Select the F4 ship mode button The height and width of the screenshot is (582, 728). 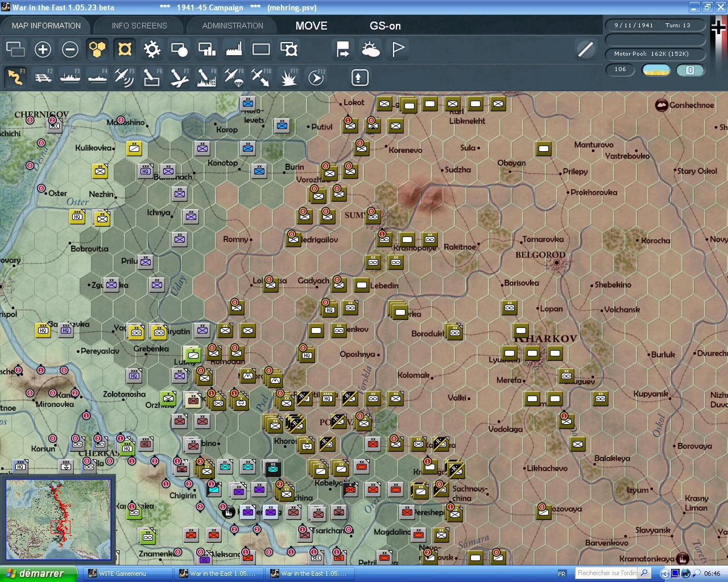pyautogui.click(x=97, y=77)
